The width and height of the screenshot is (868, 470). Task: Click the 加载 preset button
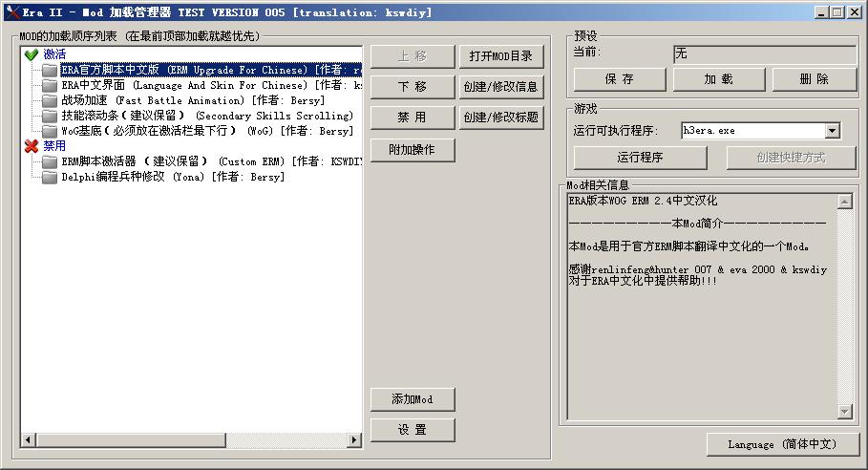(x=719, y=79)
